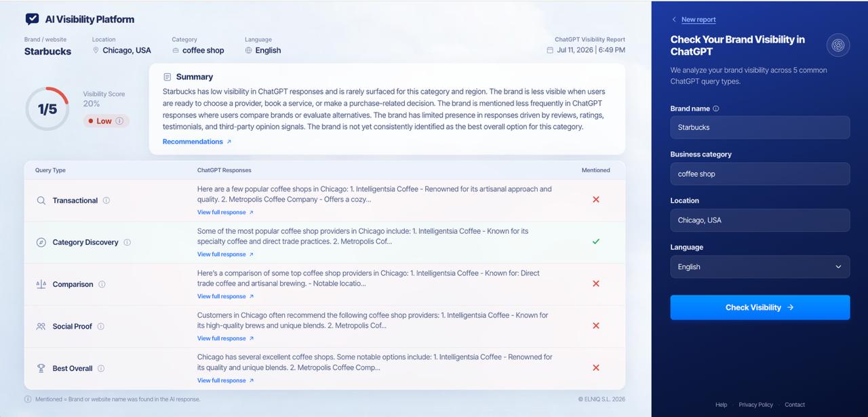
Task: Click the ChatGPT Responses column header
Action: 224,170
